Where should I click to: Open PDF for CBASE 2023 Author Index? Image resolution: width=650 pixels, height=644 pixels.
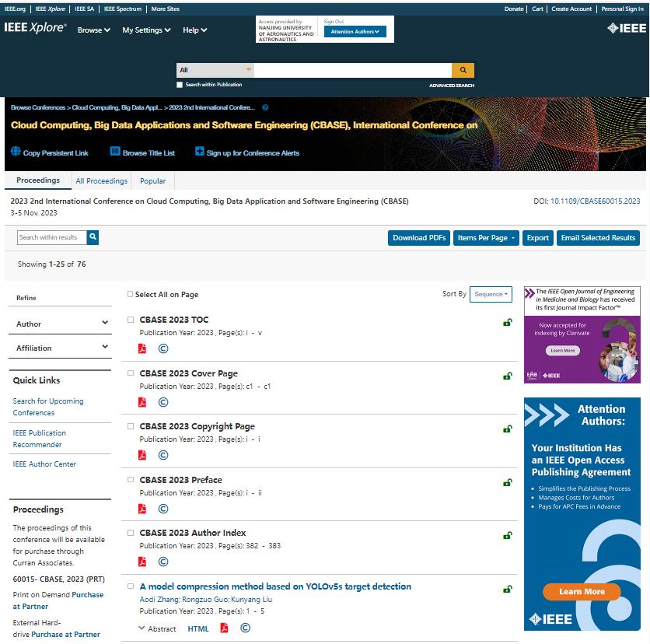tap(142, 562)
